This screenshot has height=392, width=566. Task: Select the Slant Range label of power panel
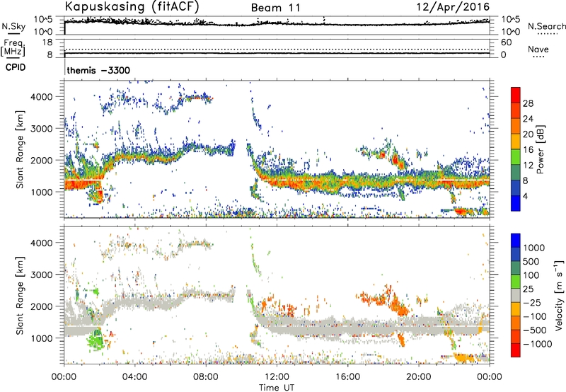point(20,149)
